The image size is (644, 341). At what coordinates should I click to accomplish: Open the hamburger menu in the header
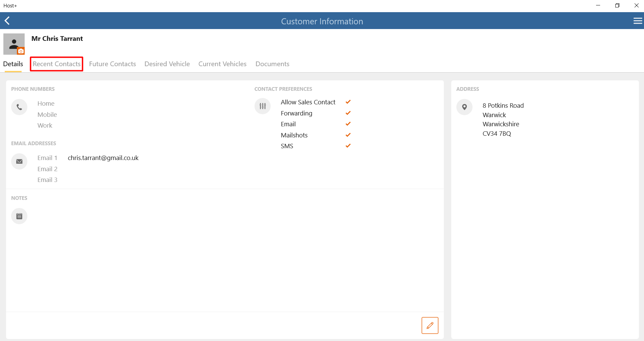638,21
